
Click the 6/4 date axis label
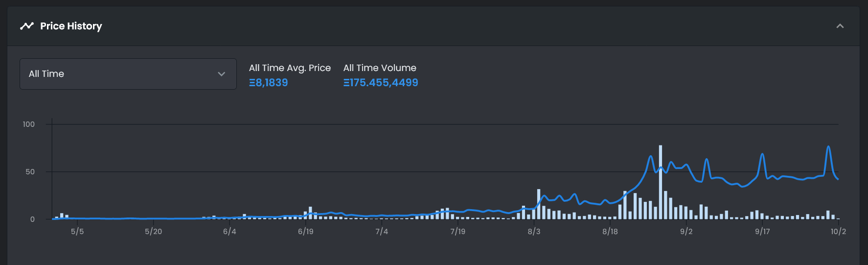pyautogui.click(x=229, y=231)
